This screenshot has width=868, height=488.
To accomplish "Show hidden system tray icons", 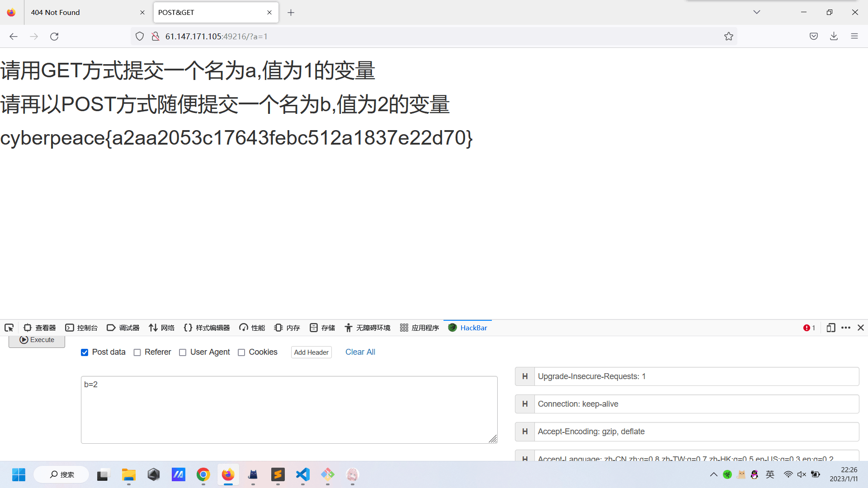I will click(713, 474).
